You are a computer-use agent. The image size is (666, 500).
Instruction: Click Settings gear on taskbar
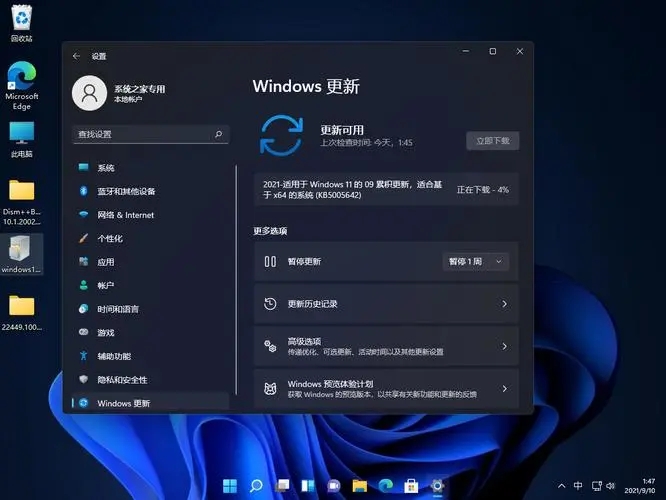pyautogui.click(x=437, y=486)
